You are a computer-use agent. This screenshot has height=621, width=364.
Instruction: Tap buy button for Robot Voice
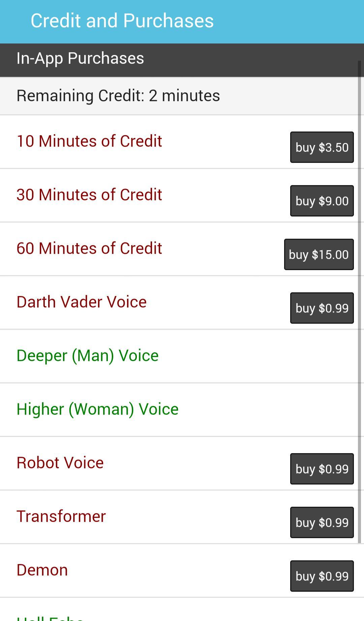point(322,469)
